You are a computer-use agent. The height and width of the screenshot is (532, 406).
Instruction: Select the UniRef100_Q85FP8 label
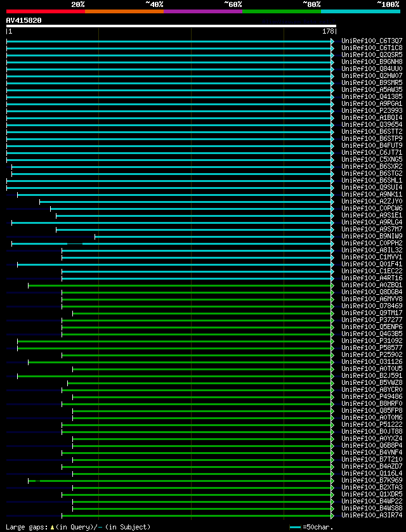point(372,410)
